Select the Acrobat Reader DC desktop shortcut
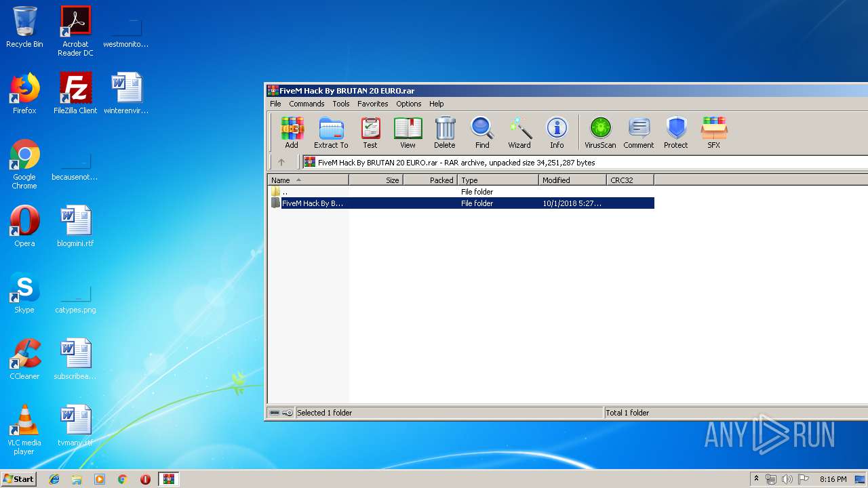Screen dimensions: 868x488 point(75,31)
